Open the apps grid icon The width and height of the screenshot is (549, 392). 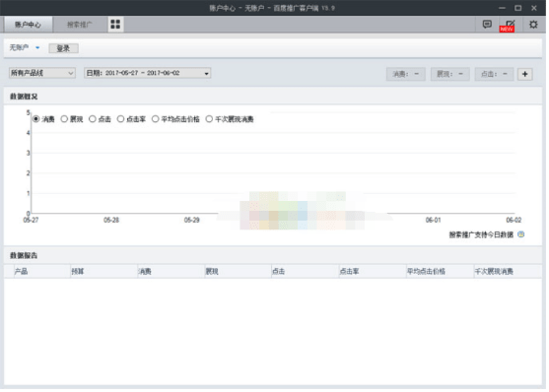[115, 25]
